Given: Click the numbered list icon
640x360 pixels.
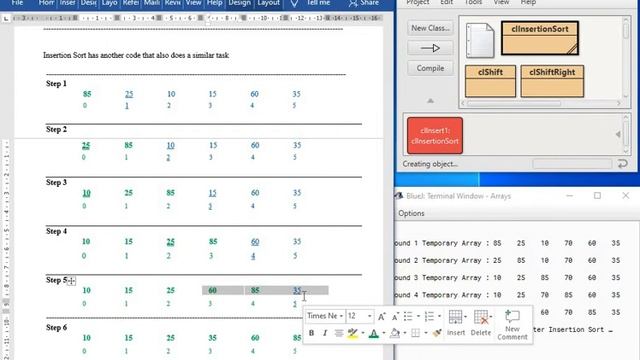Looking at the screenshot, I should coord(429,316).
